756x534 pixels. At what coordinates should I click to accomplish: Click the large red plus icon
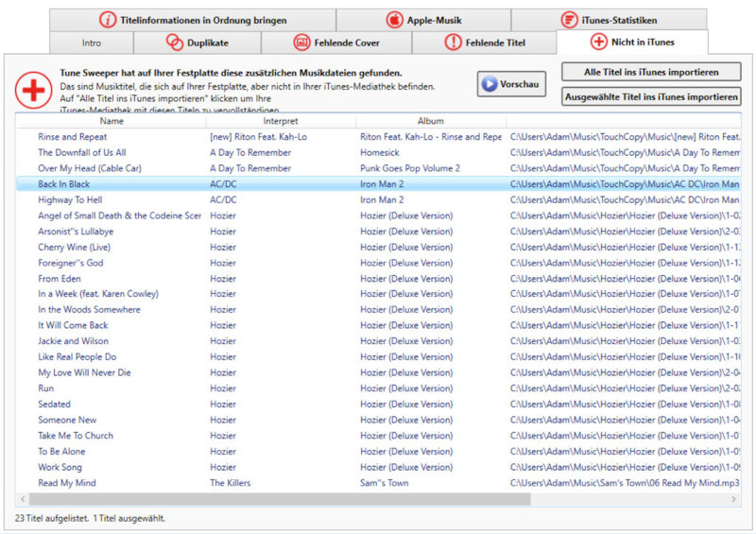click(x=33, y=90)
